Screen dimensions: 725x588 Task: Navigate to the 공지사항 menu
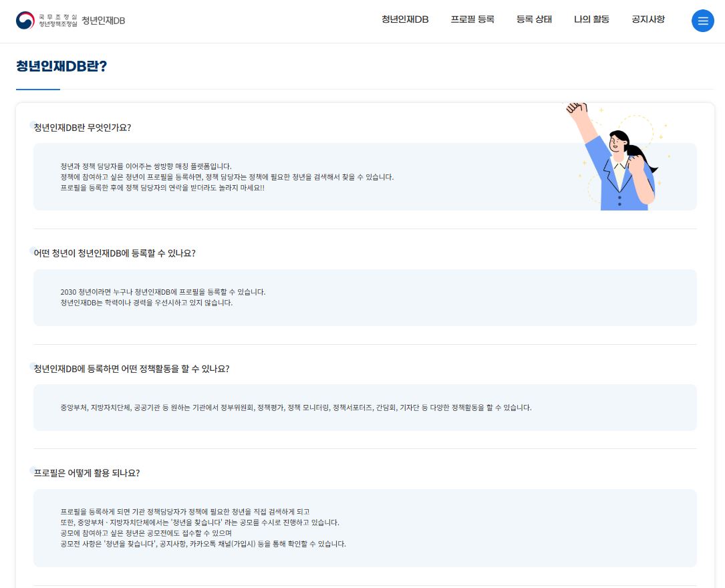647,19
